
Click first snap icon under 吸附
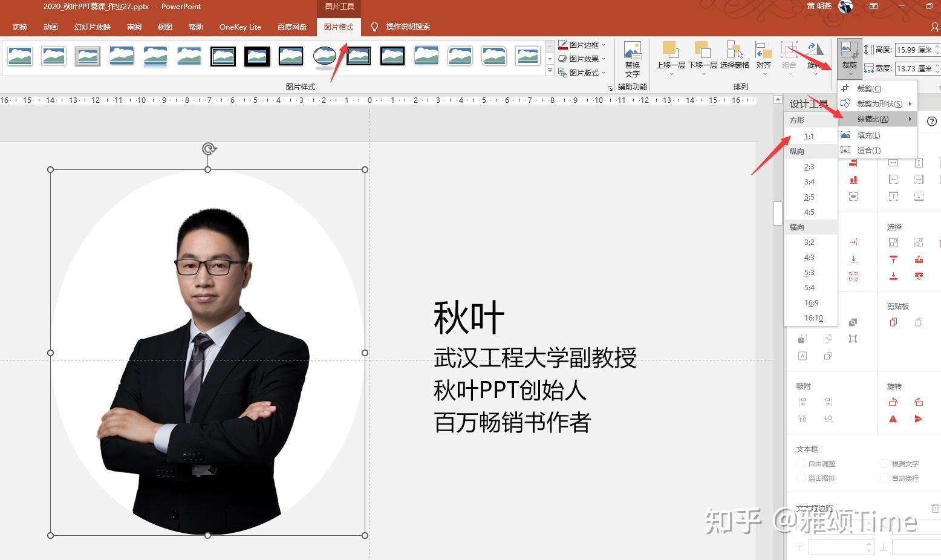tap(803, 402)
